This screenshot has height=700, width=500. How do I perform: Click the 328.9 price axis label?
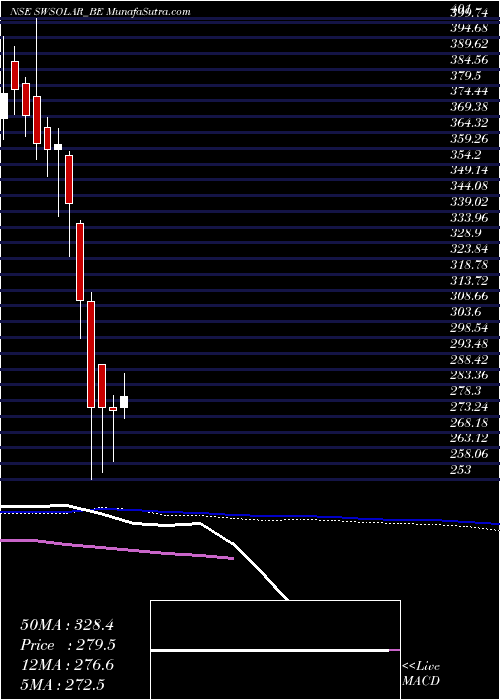[466, 233]
